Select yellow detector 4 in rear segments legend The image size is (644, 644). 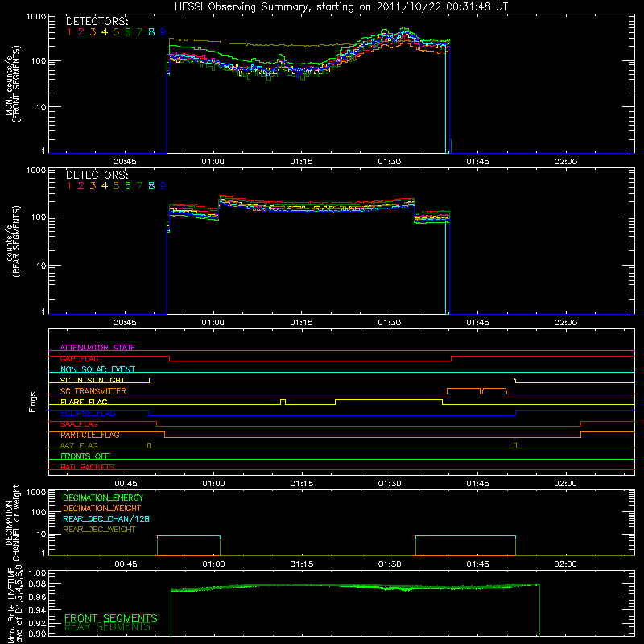[105, 186]
